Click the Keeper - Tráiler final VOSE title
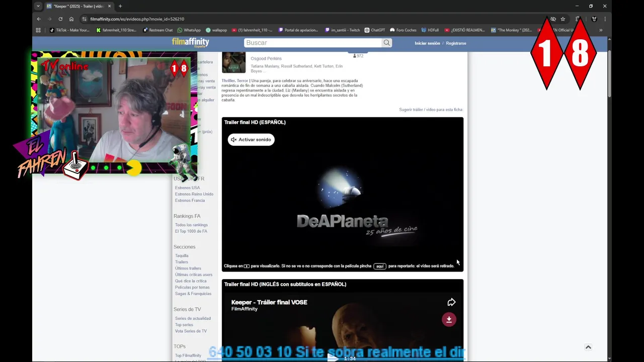Screen dimensions: 644x362 point(269,302)
